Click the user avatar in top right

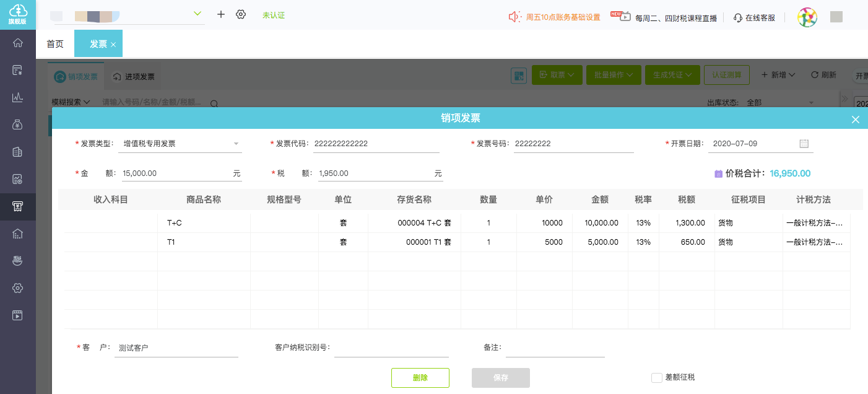tap(807, 17)
